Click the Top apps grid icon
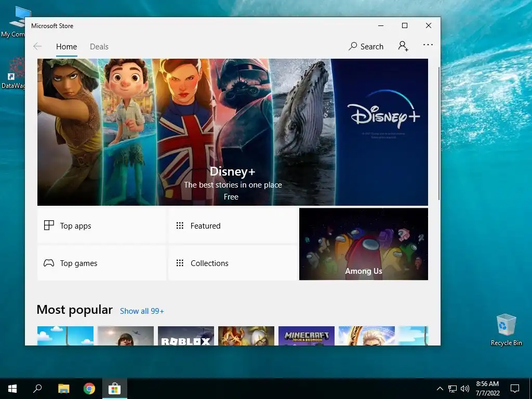This screenshot has height=399, width=532. pos(49,225)
